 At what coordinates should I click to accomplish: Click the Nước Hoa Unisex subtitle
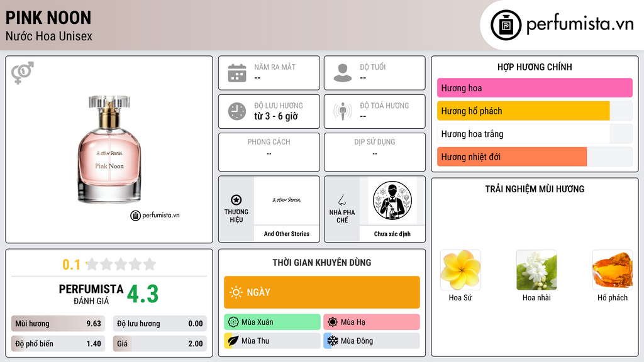[49, 36]
